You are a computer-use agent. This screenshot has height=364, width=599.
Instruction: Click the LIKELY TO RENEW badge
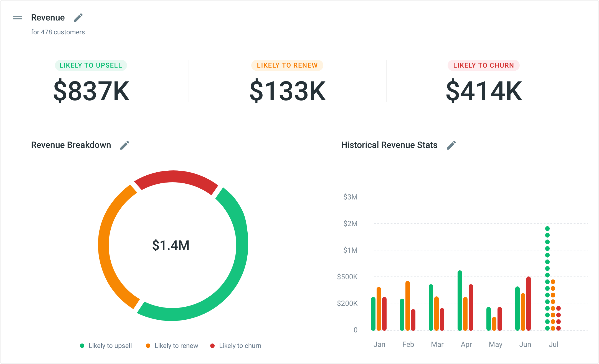(287, 65)
